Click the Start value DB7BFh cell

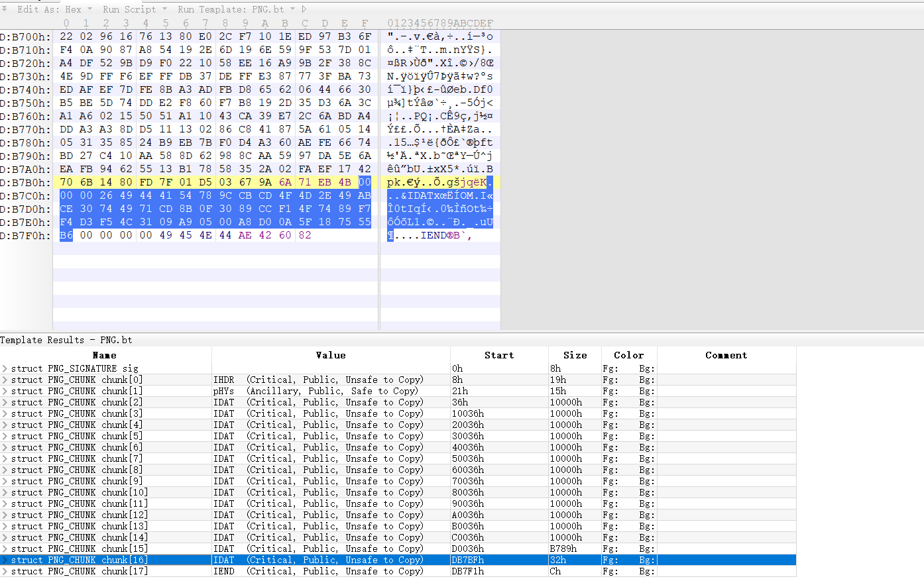tap(499, 560)
